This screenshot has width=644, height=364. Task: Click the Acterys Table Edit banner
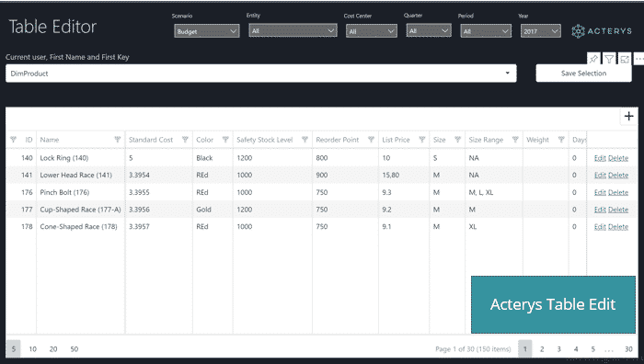(553, 304)
